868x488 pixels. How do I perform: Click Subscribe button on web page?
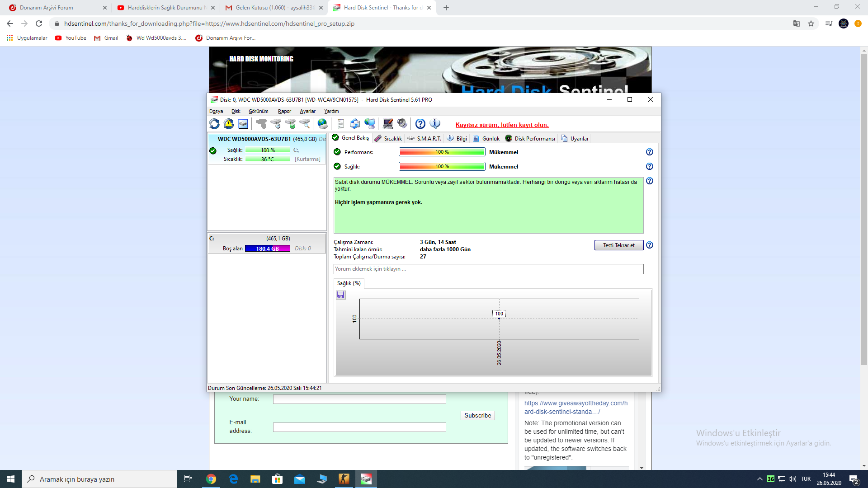click(x=478, y=416)
